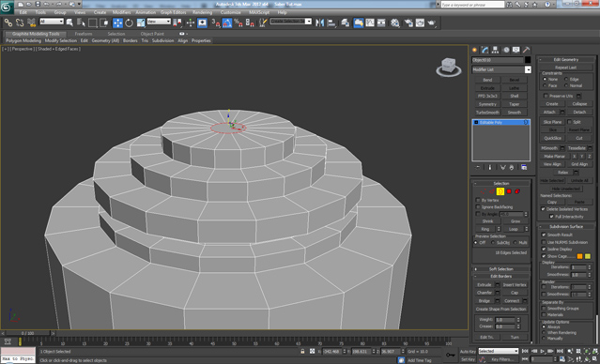
Task: Choose the Manually update option
Action: click(x=544, y=338)
